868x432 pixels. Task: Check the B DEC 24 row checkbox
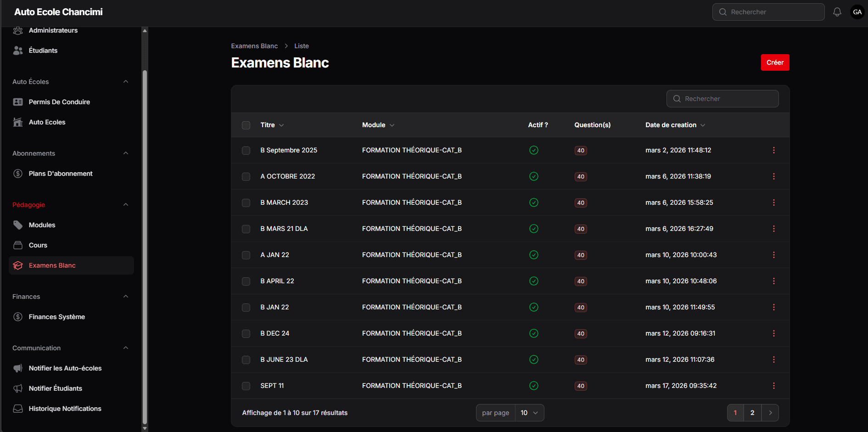pyautogui.click(x=246, y=334)
